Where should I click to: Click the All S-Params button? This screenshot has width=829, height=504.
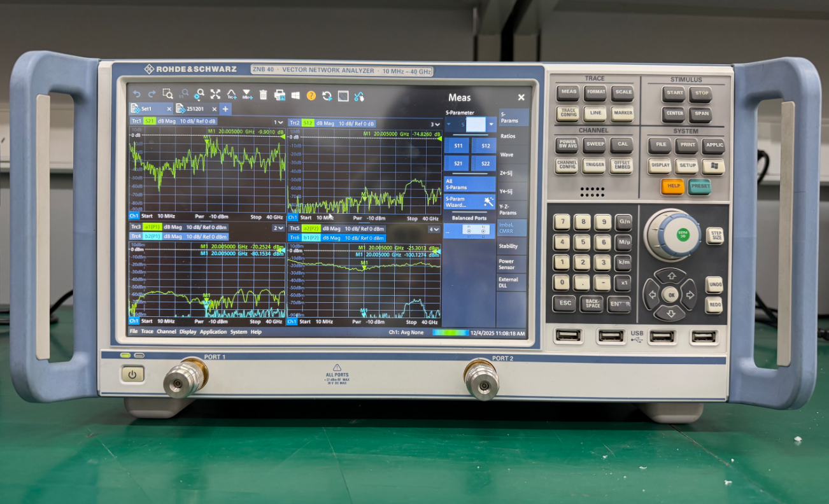coord(469,185)
